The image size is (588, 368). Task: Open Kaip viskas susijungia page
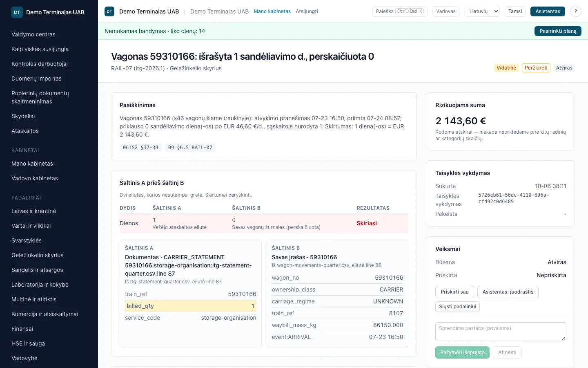[x=49, y=49]
